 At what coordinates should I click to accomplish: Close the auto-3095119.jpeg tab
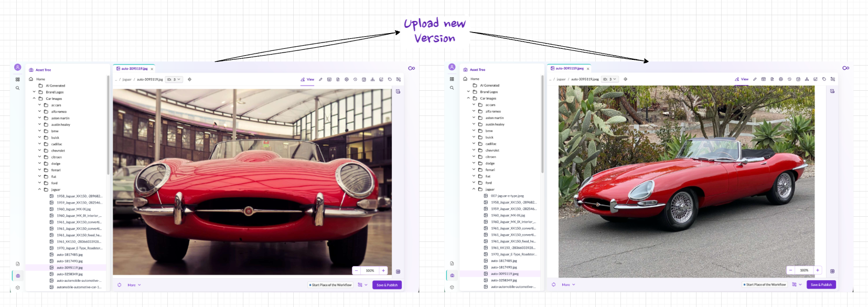[x=588, y=69]
